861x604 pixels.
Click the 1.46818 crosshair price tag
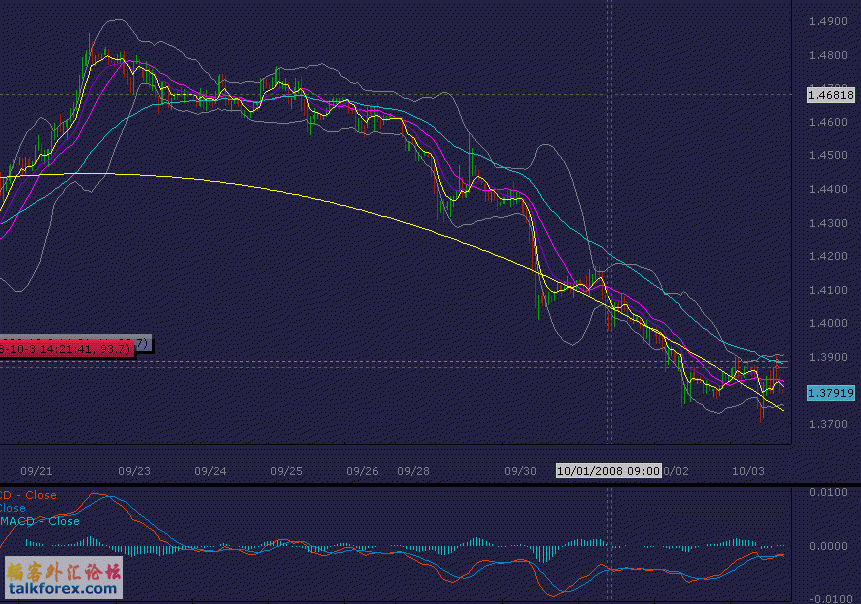coord(831,95)
